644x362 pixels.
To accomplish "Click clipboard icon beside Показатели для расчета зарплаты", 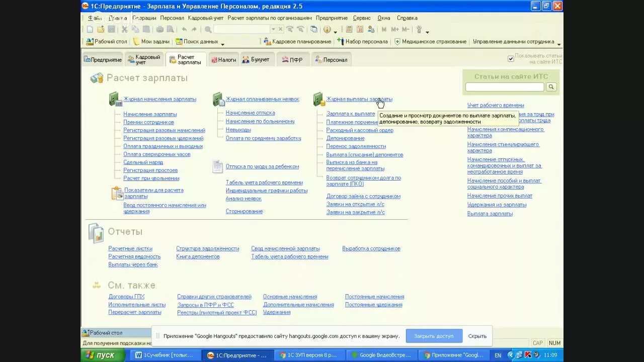I will point(117,193).
